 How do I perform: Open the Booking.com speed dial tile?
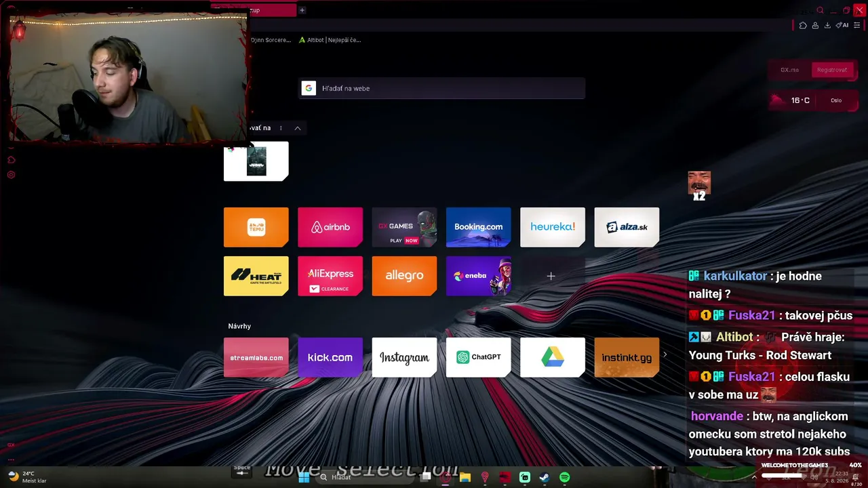(479, 227)
